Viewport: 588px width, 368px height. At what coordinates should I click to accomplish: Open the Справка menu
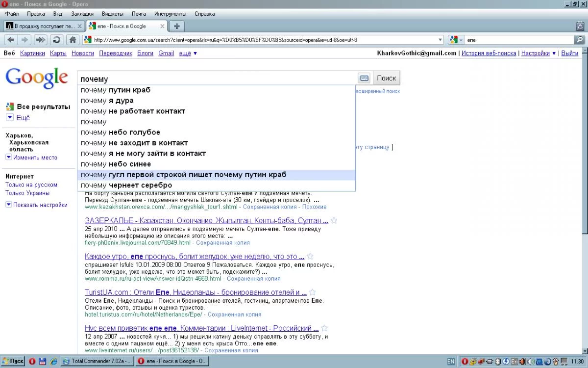(x=205, y=14)
